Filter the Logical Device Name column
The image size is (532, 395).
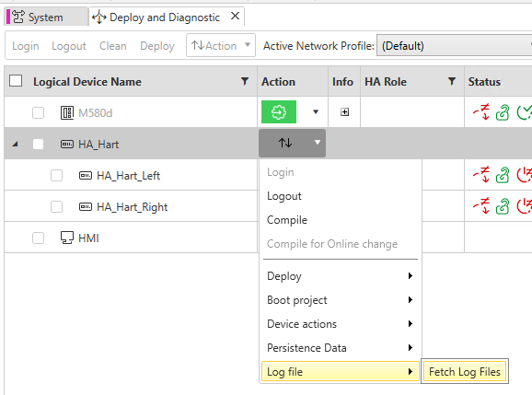click(245, 81)
